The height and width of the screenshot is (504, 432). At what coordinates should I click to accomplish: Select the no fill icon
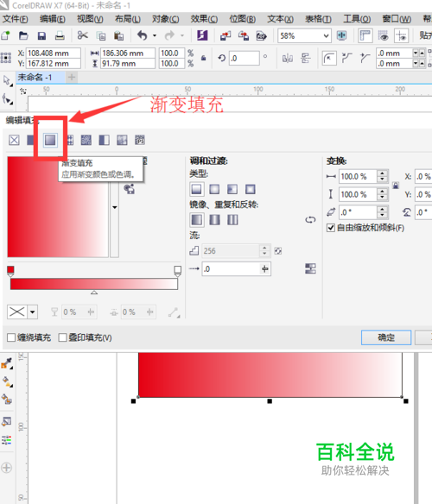click(x=14, y=140)
